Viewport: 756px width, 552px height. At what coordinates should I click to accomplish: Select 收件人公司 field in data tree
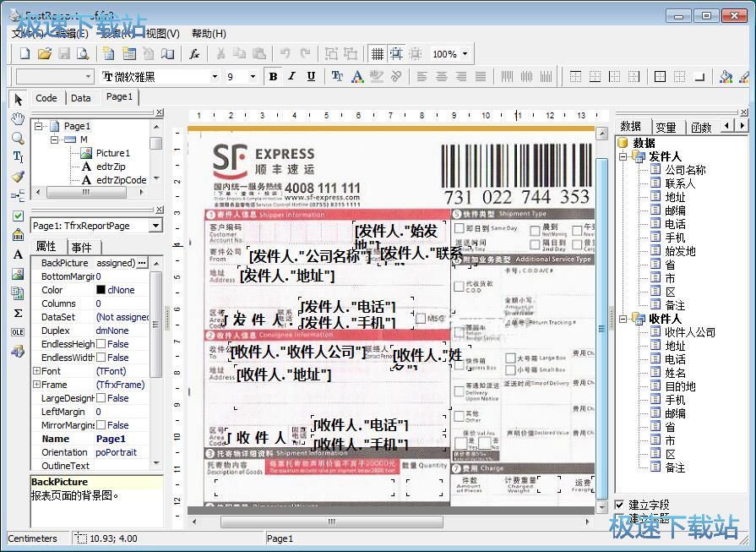click(x=690, y=332)
